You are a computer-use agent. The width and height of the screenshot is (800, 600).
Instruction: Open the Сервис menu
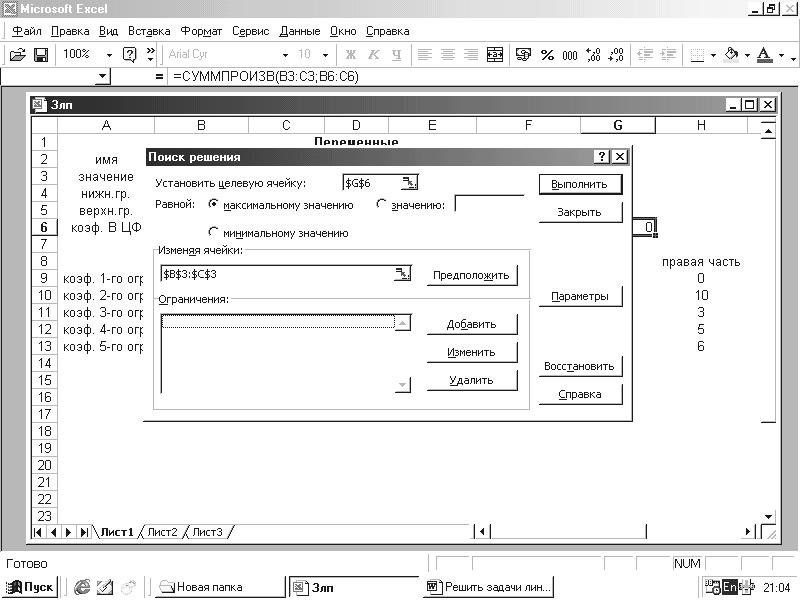(251, 31)
